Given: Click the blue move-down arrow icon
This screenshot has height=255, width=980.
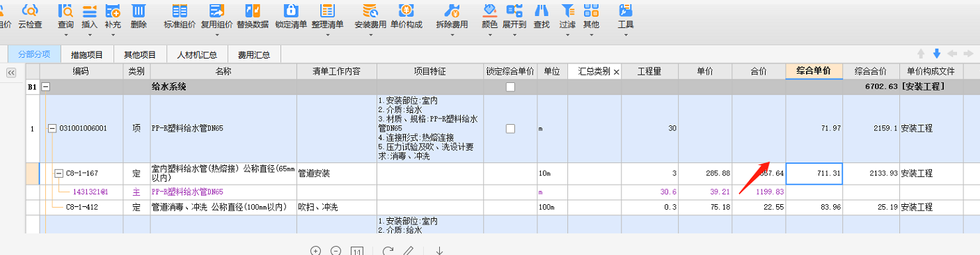Looking at the screenshot, I should point(937,54).
